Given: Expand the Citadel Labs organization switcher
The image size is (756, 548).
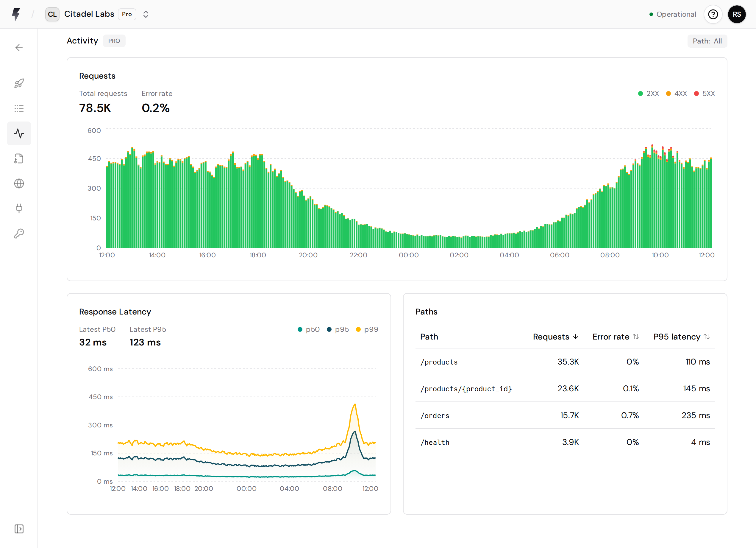Looking at the screenshot, I should coord(146,14).
